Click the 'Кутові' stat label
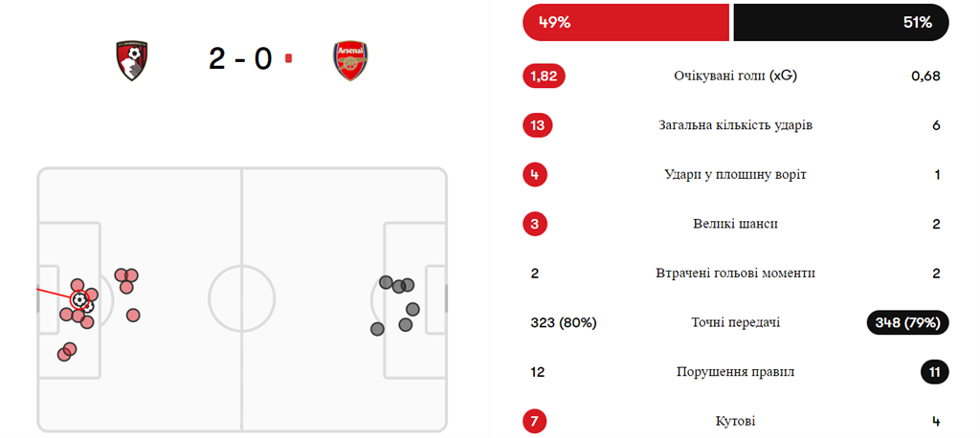This screenshot has height=438, width=980. coord(735,421)
